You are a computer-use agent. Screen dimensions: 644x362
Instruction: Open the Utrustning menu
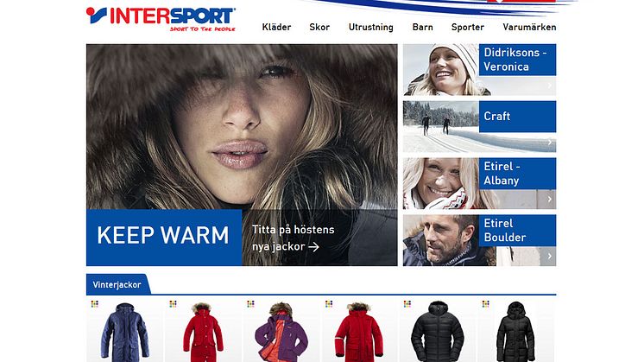click(371, 27)
